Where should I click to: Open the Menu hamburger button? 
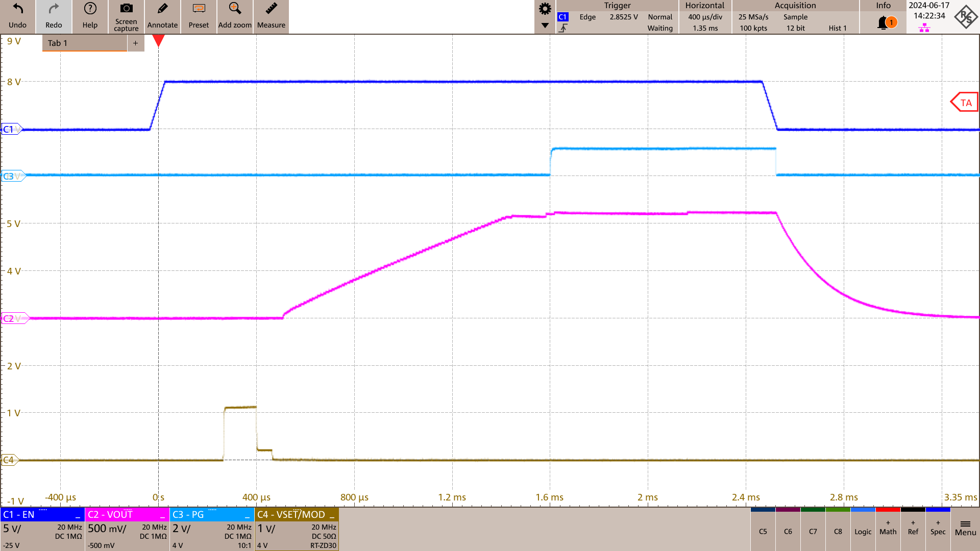pos(965,528)
